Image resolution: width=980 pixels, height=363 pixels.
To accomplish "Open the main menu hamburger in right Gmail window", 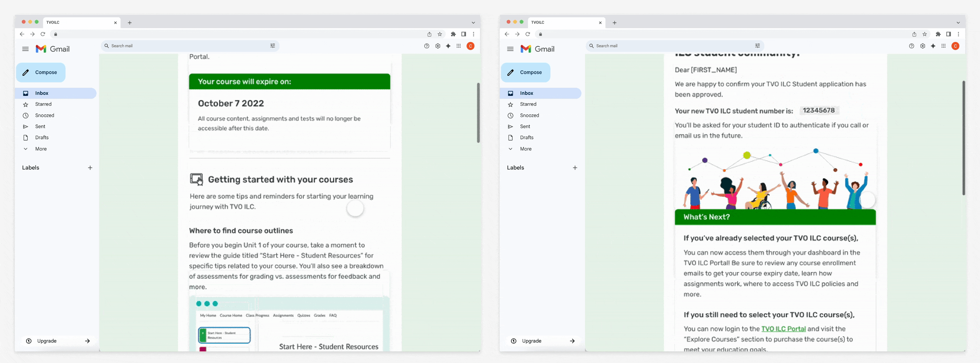I will (510, 49).
